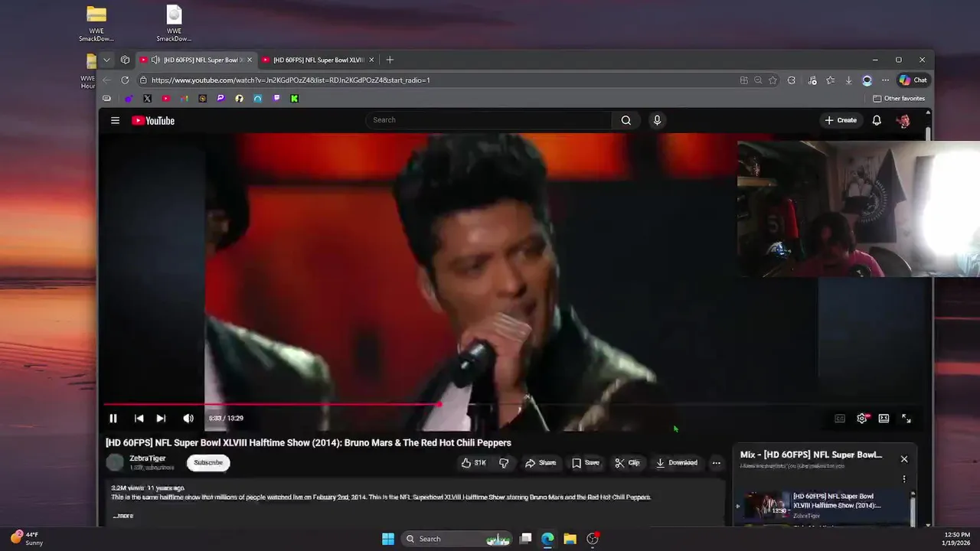This screenshot has height=551, width=980.
Task: Switch to second Super Bowl browser tab
Action: coord(318,60)
